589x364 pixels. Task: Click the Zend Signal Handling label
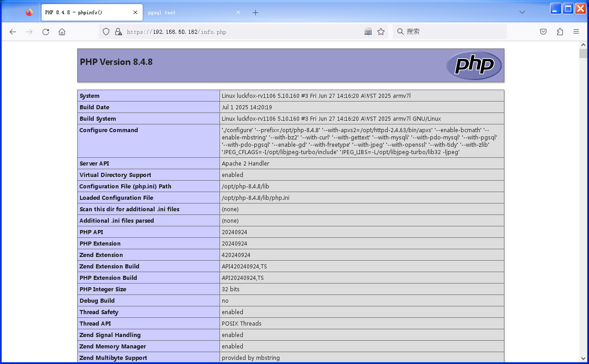pyautogui.click(x=110, y=335)
